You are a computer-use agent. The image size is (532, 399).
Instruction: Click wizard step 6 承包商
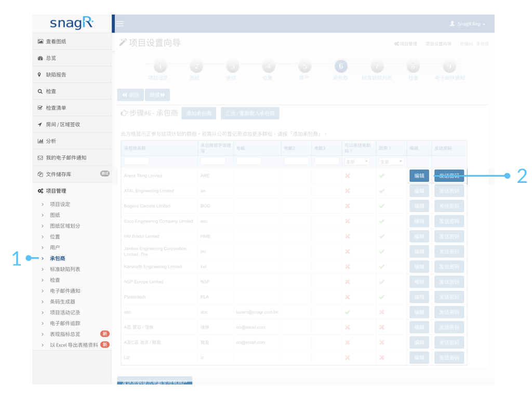pyautogui.click(x=341, y=66)
